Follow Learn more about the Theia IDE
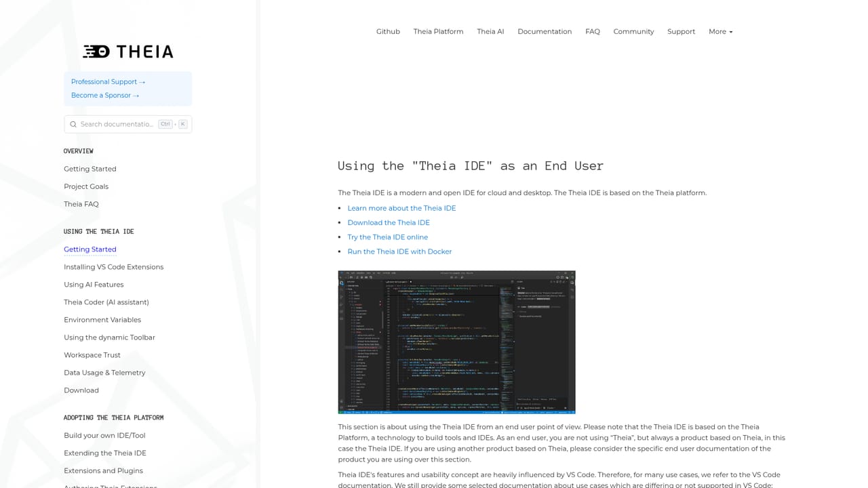This screenshot has height=488, width=868. pos(401,208)
